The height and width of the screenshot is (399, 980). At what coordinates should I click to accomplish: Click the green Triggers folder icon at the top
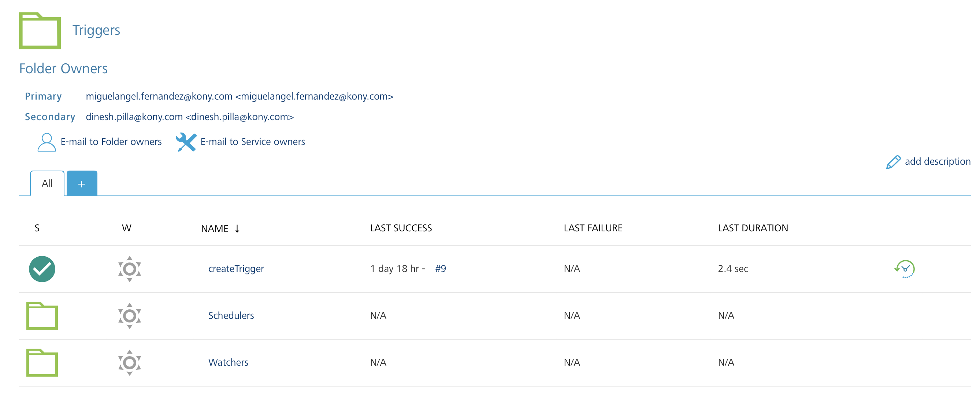[40, 31]
